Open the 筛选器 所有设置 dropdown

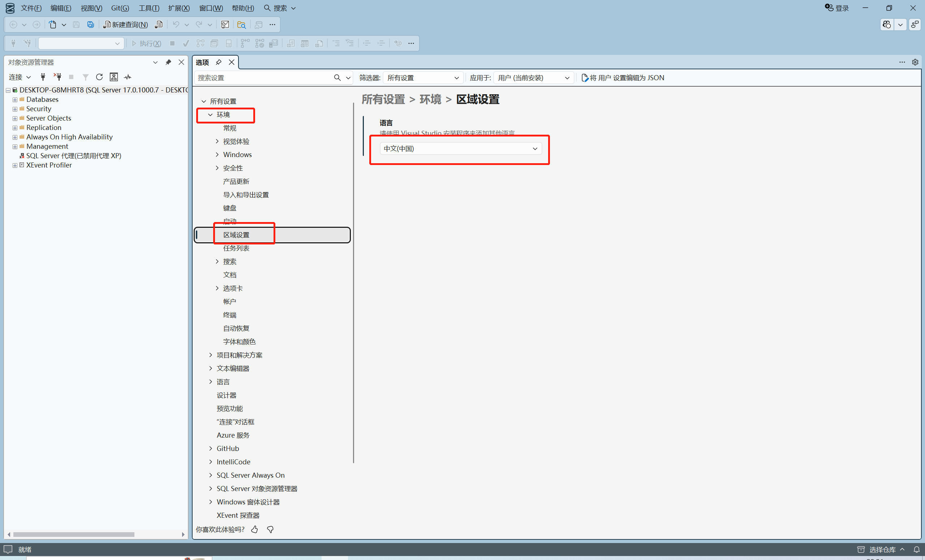pos(423,78)
